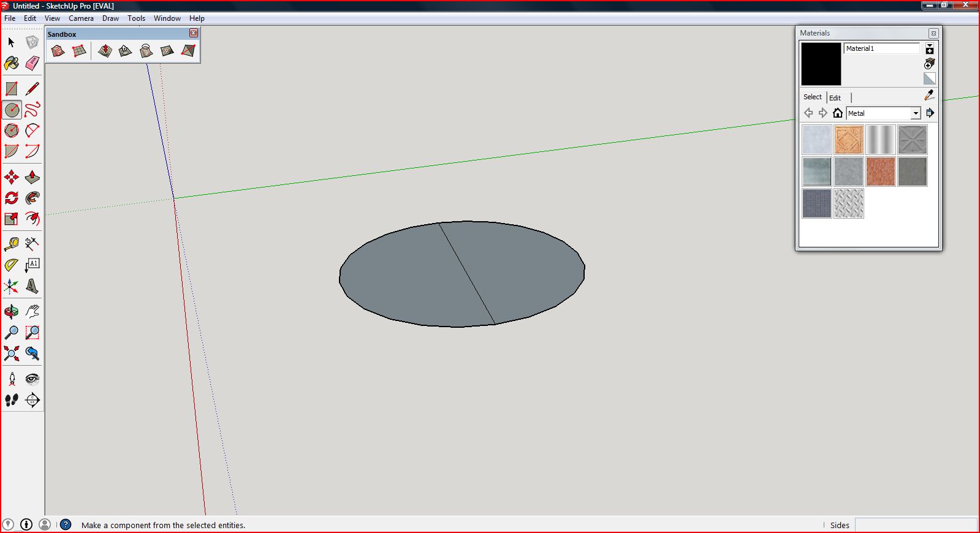Choose the 3D Text tool
This screenshot has width=980, height=533.
point(32,286)
